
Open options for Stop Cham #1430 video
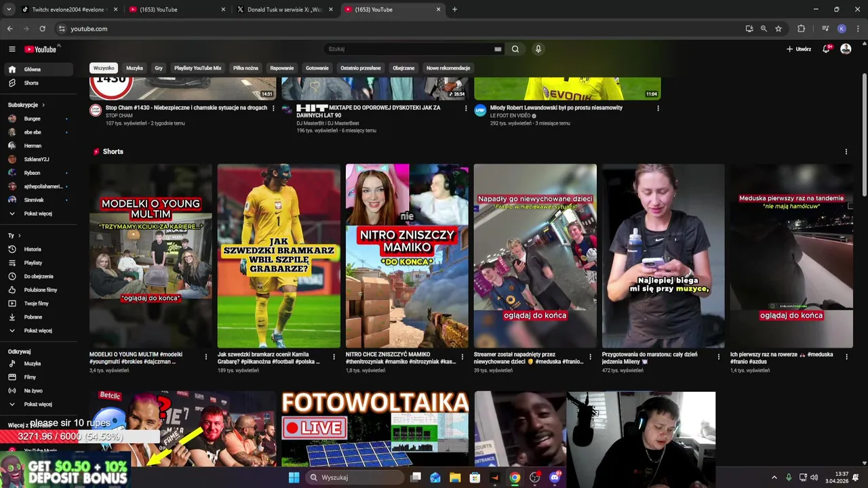[273, 108]
